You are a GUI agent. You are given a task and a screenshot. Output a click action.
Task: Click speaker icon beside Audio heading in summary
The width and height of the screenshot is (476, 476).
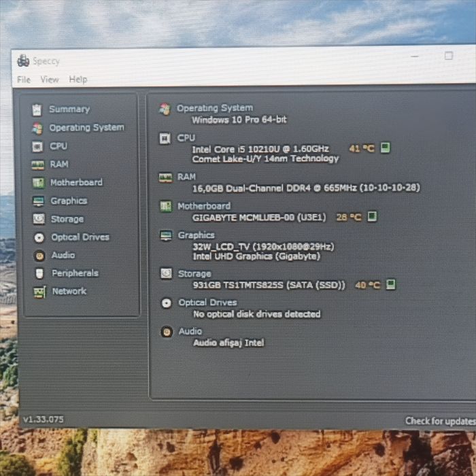pyautogui.click(x=167, y=332)
